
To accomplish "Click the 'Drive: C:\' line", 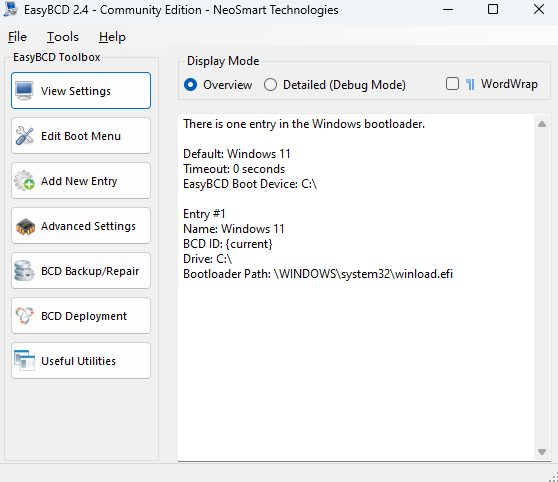I will pos(207,259).
